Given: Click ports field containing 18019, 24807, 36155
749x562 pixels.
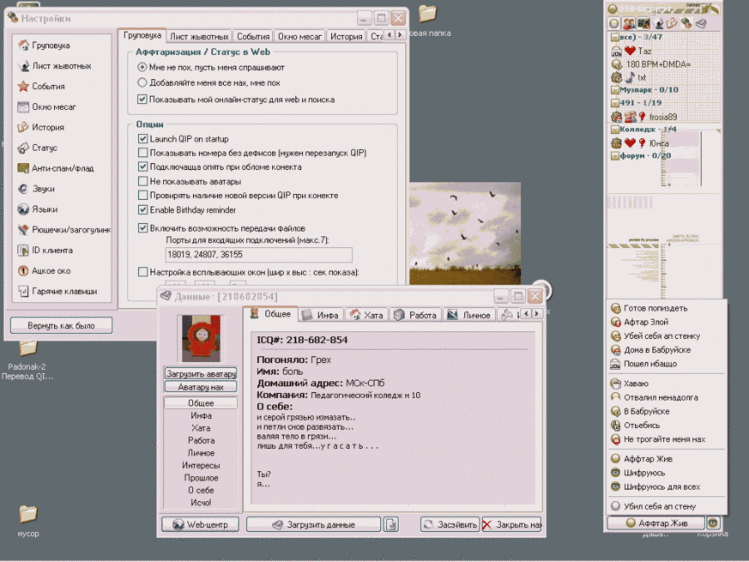Looking at the screenshot, I should [x=258, y=254].
